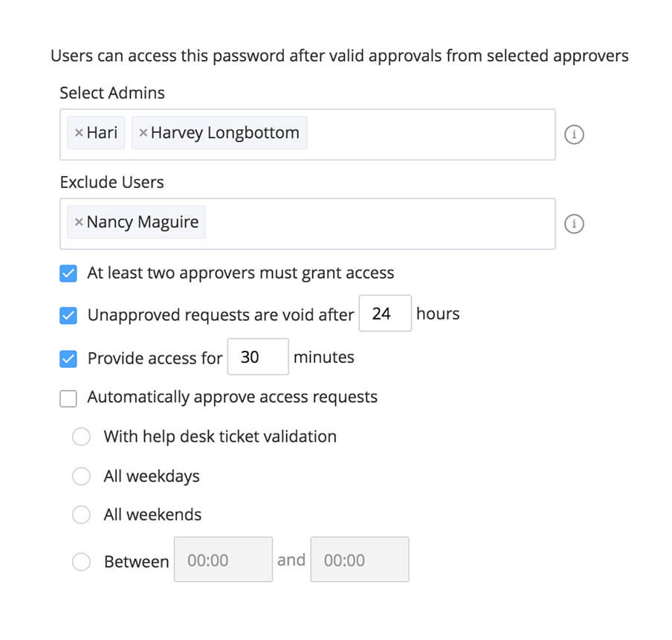The height and width of the screenshot is (640, 672).
Task: Remove Hari from Select Admins
Action: click(x=79, y=134)
